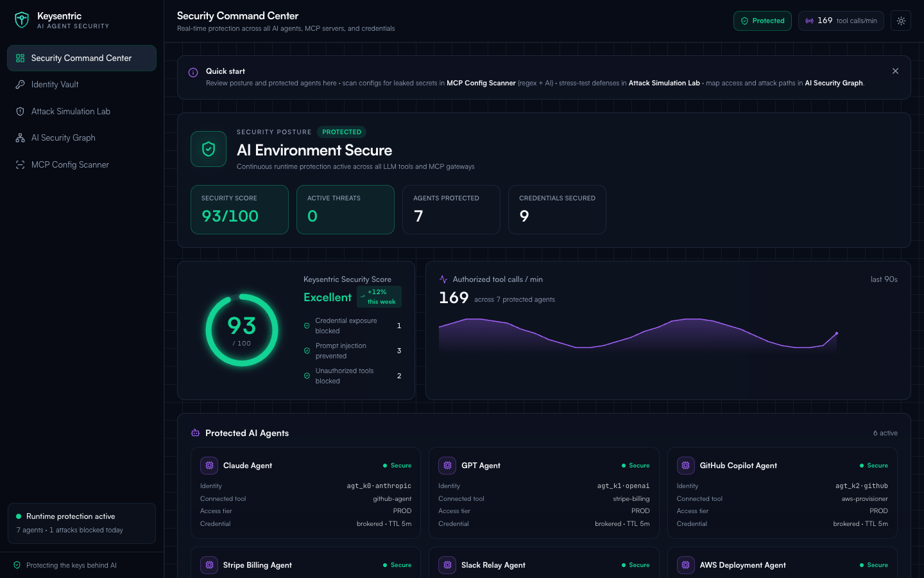Click the PROTECTED posture tag
Screen dimensions: 924x578
[x=341, y=132]
